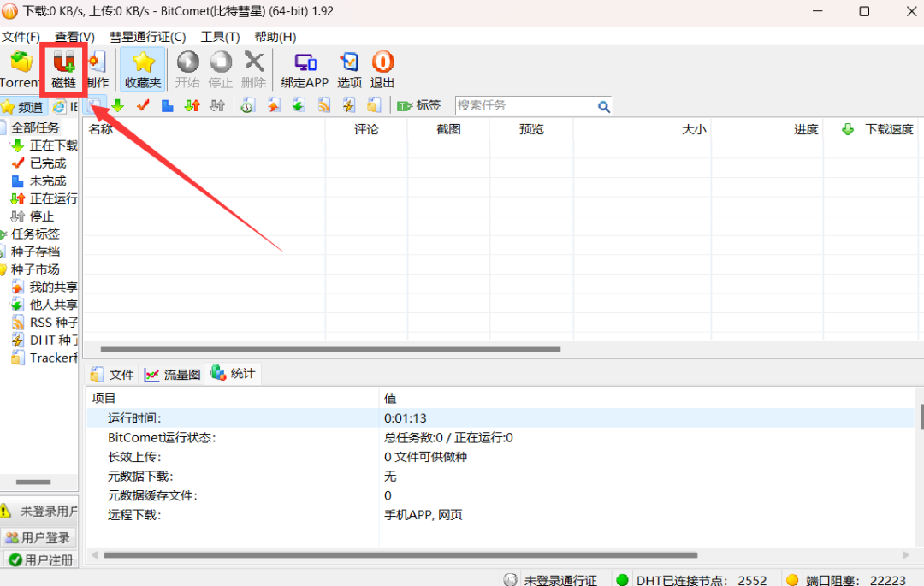Image resolution: width=924 pixels, height=586 pixels.
Task: Sort by the 大小 column header
Action: [642, 129]
